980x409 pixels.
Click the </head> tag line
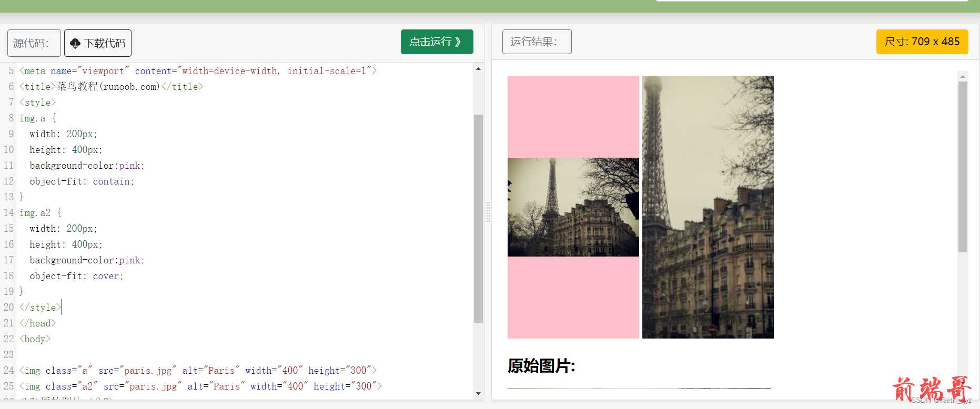pyautogui.click(x=37, y=323)
